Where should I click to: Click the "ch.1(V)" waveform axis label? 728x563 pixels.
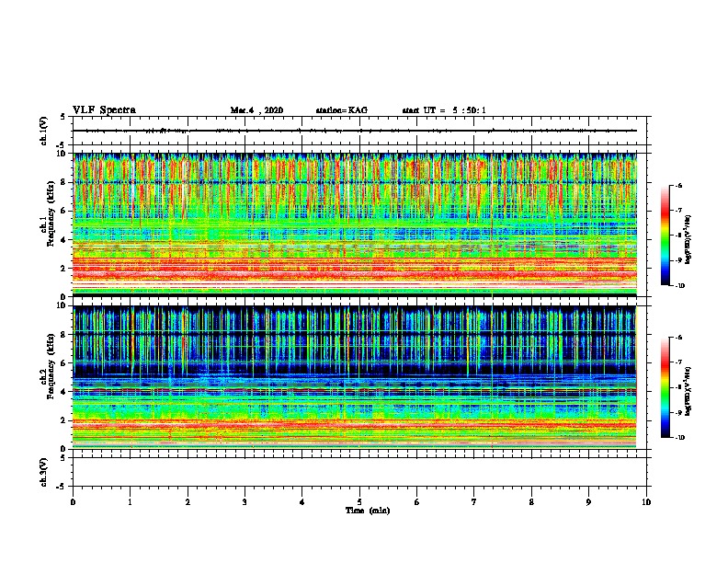44,131
